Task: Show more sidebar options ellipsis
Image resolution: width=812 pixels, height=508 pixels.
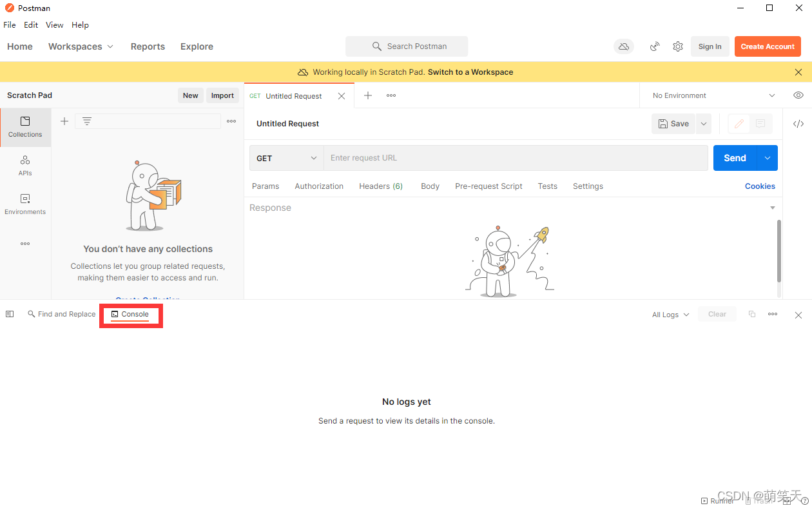Action: click(25, 244)
